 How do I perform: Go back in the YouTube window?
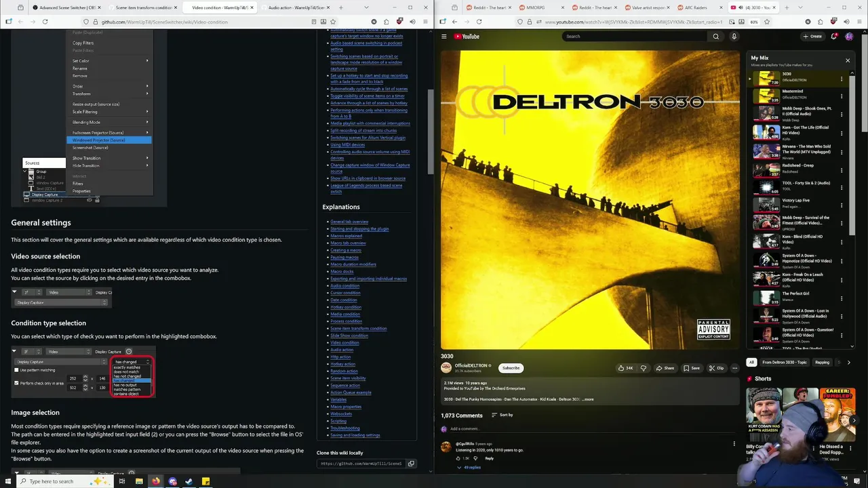coord(455,22)
